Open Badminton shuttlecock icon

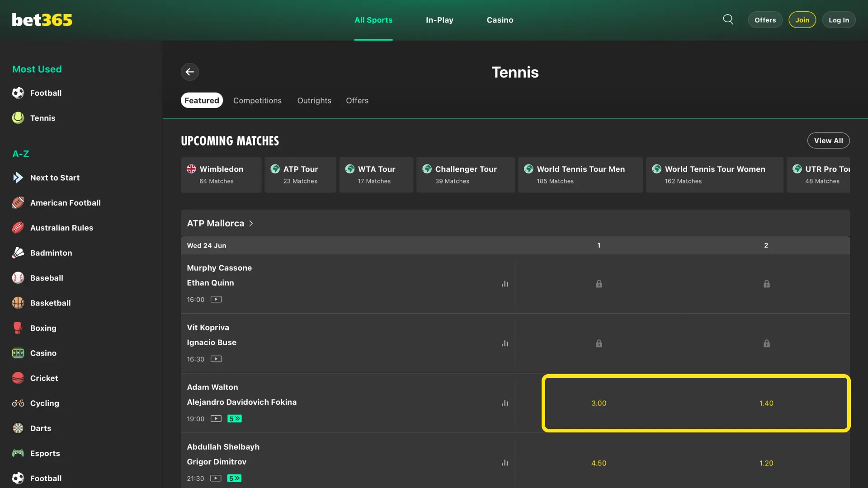pyautogui.click(x=18, y=253)
